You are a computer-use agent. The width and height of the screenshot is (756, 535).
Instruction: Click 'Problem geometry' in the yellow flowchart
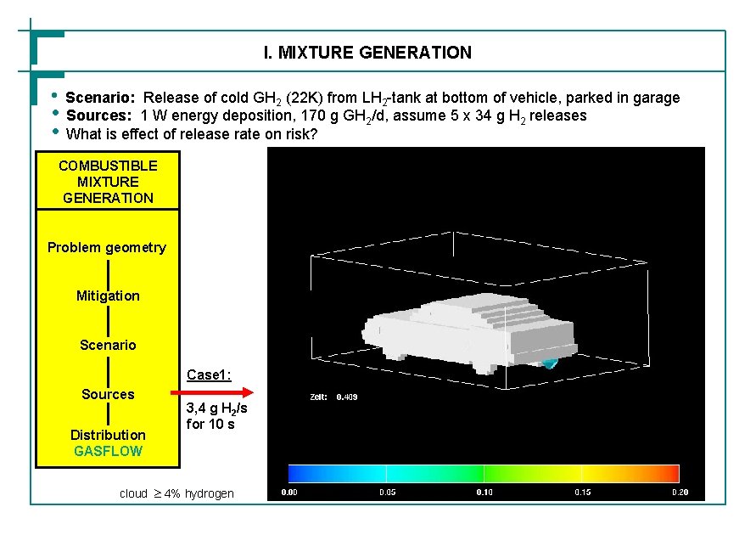click(x=107, y=248)
